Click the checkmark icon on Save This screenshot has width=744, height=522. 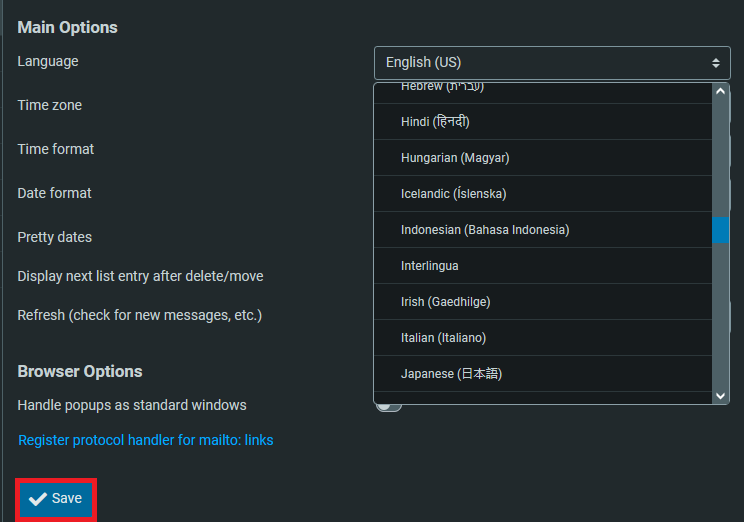click(x=38, y=499)
